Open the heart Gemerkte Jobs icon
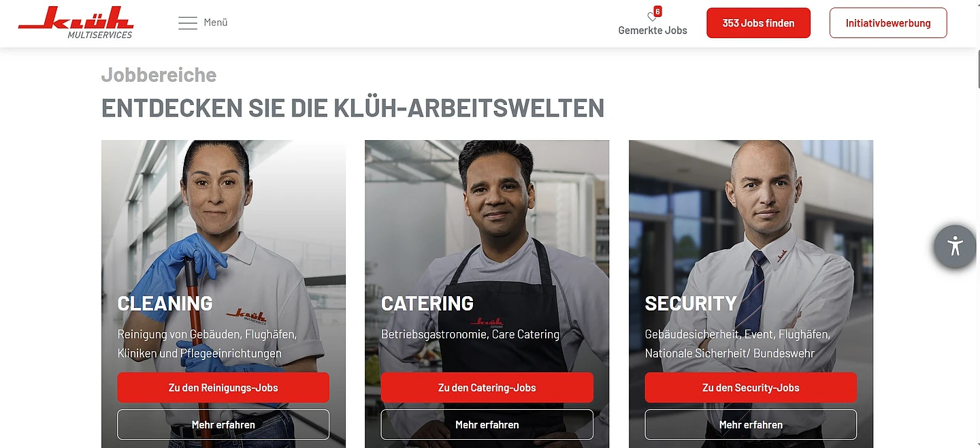 651,17
